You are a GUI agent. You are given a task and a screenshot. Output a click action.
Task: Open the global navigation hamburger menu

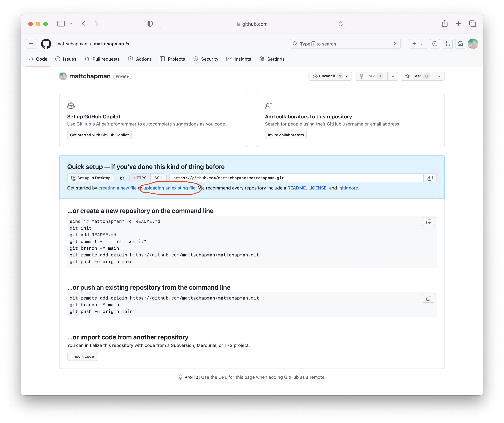tap(31, 44)
